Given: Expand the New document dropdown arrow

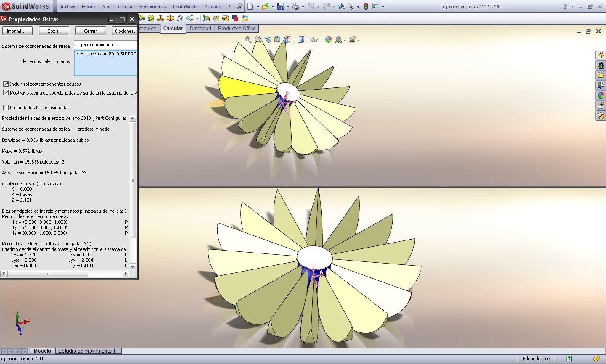Looking at the screenshot, I should [258, 7].
